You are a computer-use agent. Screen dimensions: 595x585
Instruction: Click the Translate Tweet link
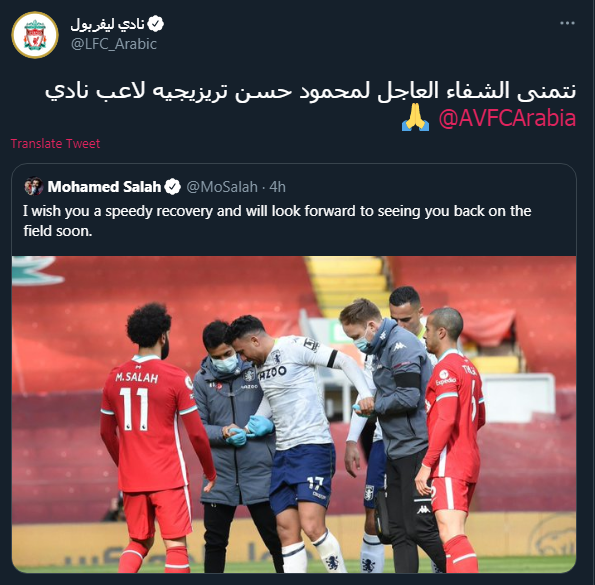(55, 143)
